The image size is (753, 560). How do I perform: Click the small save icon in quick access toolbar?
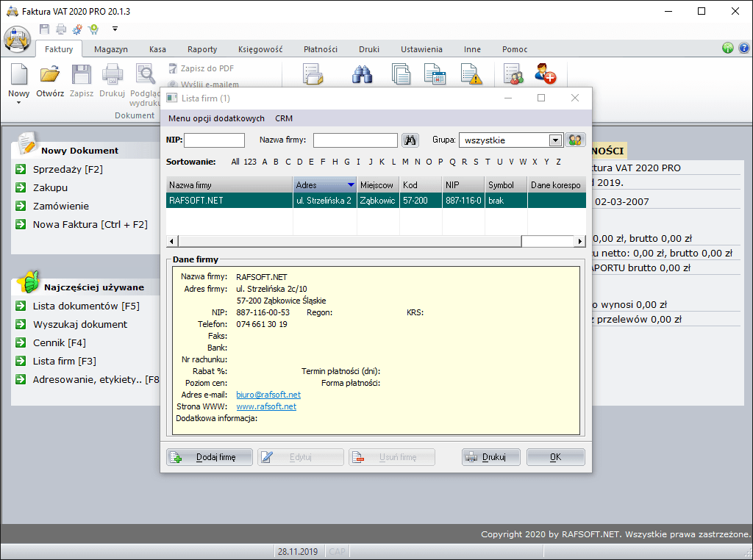pos(44,29)
